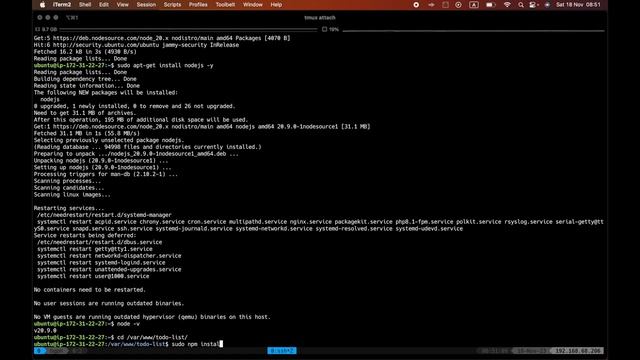Open the View menu

click(x=122, y=5)
